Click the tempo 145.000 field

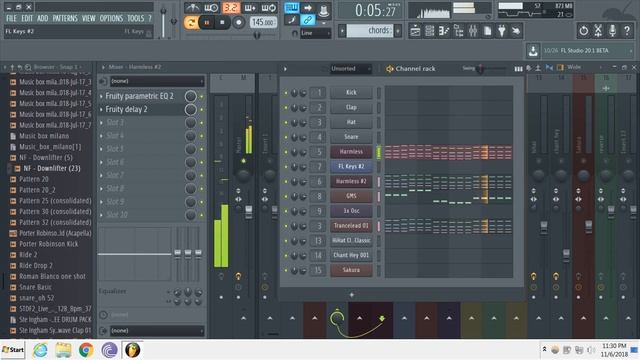click(263, 22)
